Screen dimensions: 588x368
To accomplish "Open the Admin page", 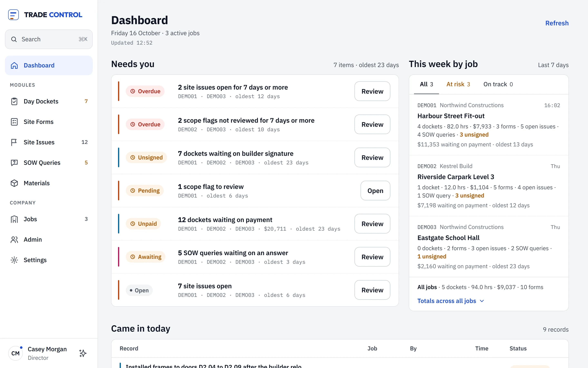I will tap(49, 239).
